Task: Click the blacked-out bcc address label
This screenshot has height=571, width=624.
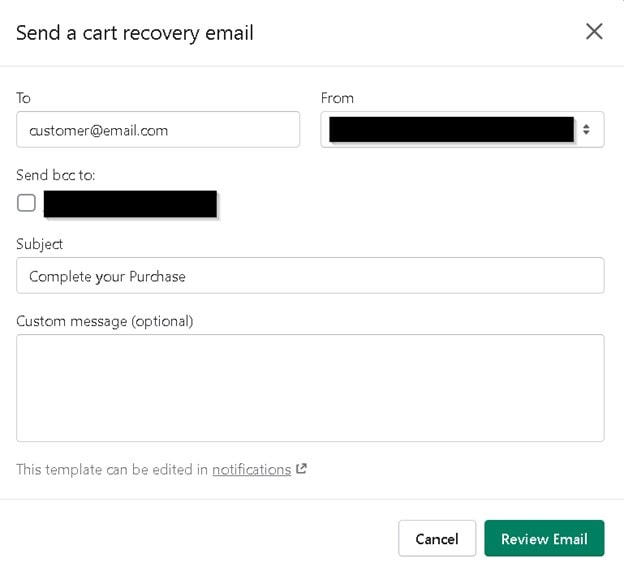Action: tap(130, 203)
